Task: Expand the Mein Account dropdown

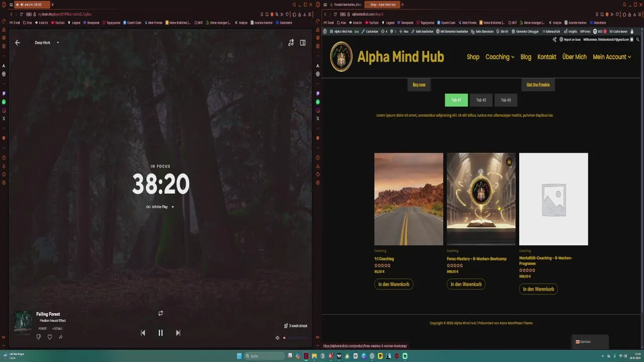Action: point(612,57)
